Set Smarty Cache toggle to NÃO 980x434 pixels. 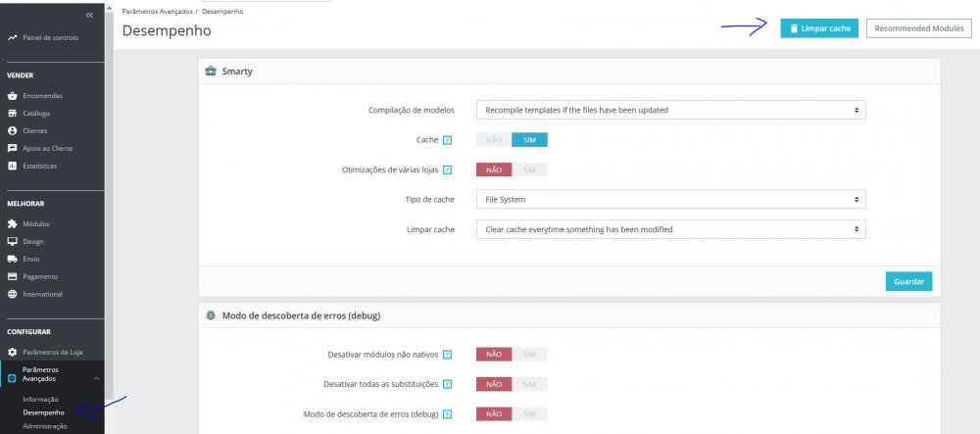tap(494, 140)
